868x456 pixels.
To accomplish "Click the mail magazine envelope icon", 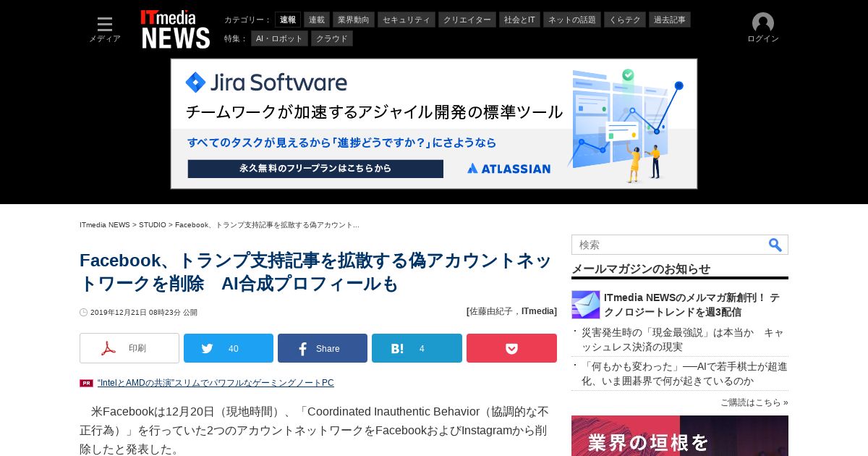I will pos(586,305).
